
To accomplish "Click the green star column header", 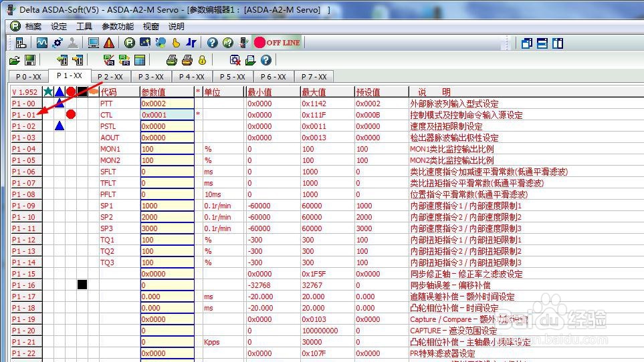I will tap(48, 92).
